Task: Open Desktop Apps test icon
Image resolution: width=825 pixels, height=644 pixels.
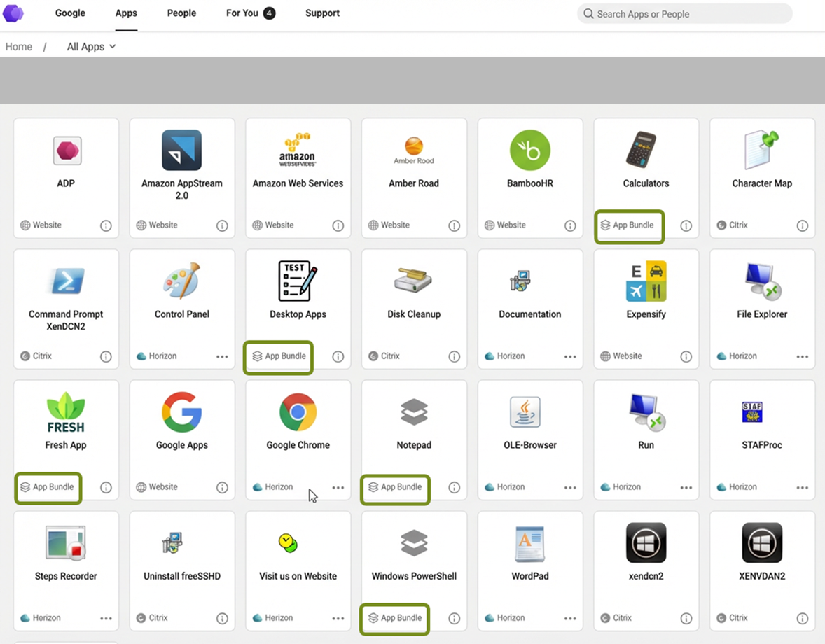Action: point(298,281)
